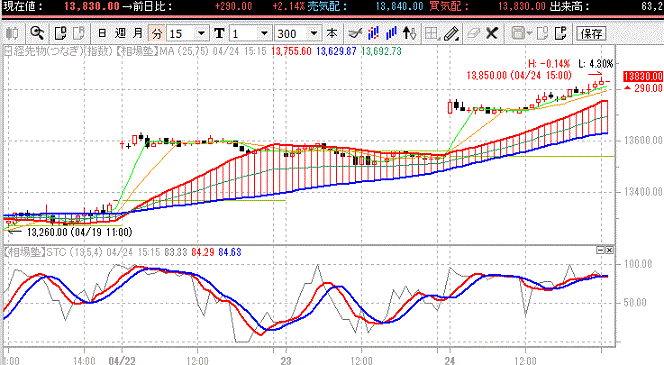Click the red MA value 13,755.60
The height and width of the screenshot is (365, 664).
291,52
